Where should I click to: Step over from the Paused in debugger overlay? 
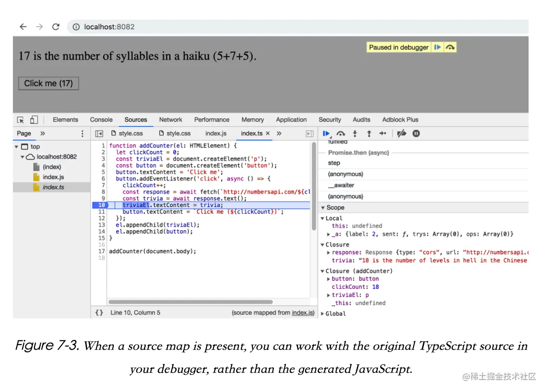450,47
